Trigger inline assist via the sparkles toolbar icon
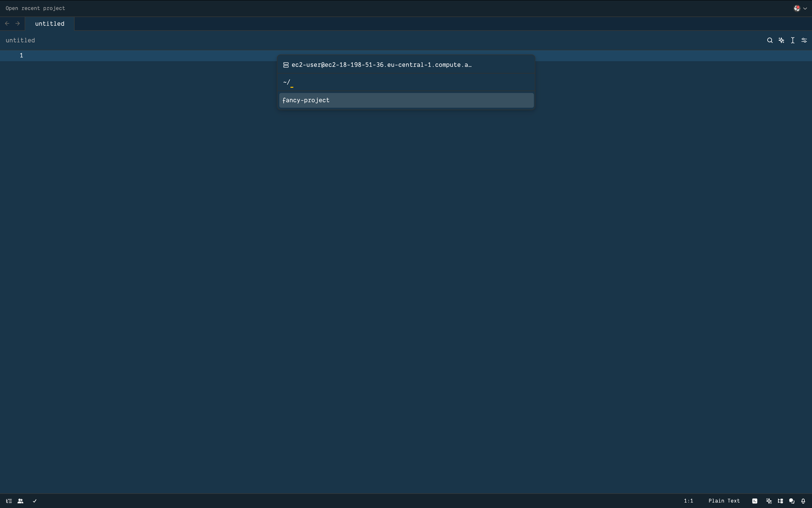The width and height of the screenshot is (812, 508). 781,40
